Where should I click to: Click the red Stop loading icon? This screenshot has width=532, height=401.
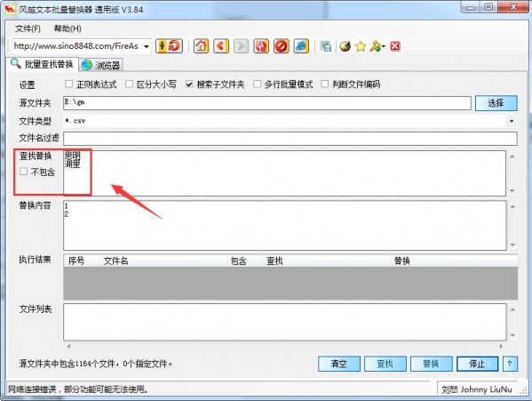pyautogui.click(x=282, y=46)
